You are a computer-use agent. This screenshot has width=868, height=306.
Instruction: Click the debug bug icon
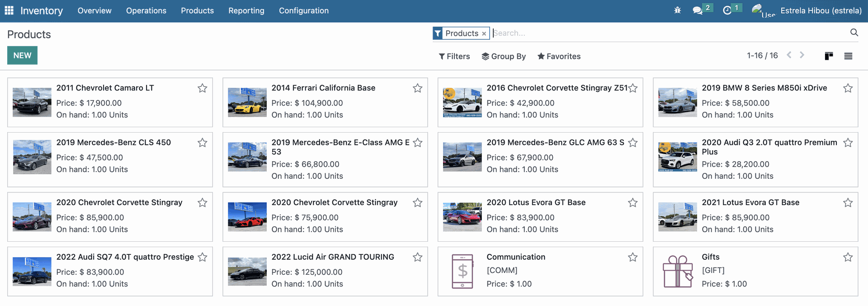[x=677, y=10]
